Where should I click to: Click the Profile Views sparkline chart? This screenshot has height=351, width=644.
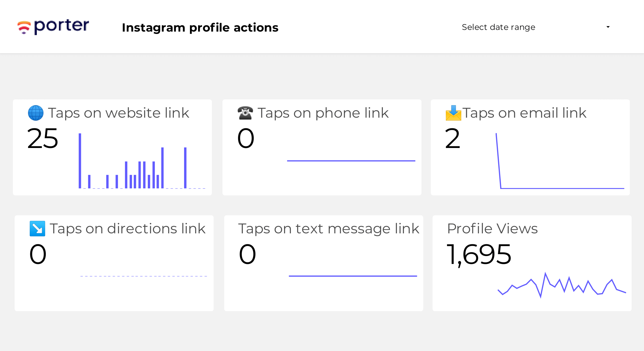[x=562, y=285]
